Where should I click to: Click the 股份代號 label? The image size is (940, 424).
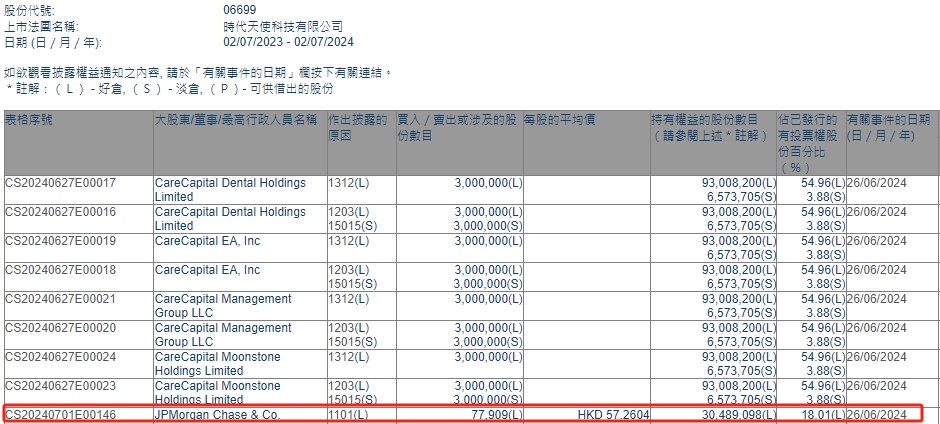[x=29, y=10]
